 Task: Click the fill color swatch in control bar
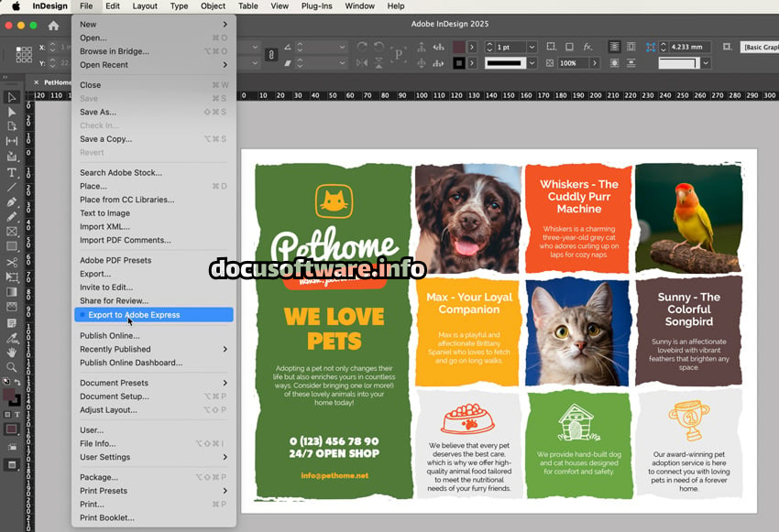point(458,47)
